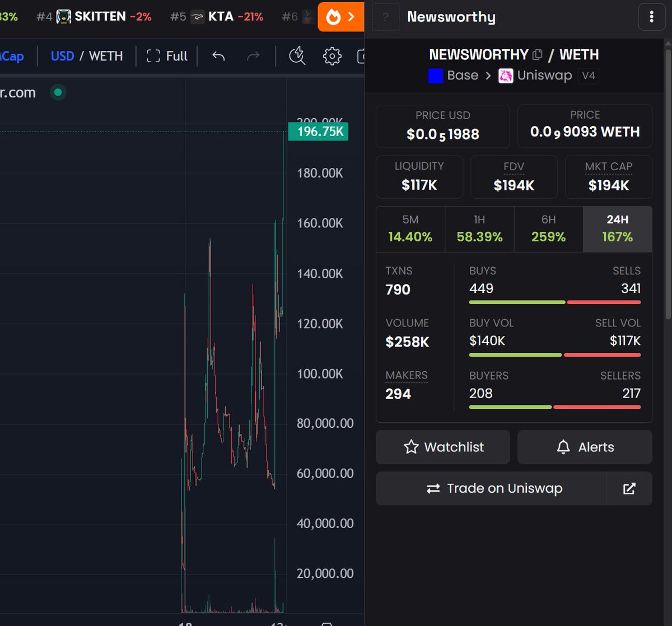Open the orange trending flame button
Viewport: 672px width, 626px height.
340,17
